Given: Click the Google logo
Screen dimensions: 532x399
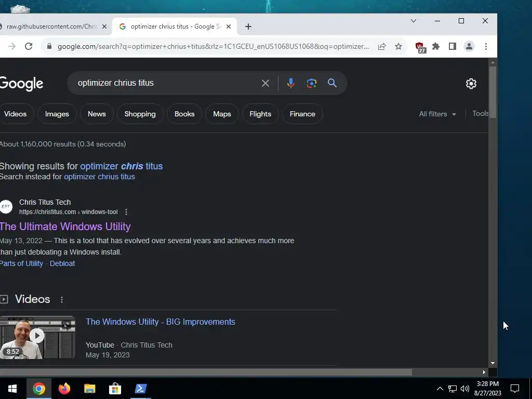Looking at the screenshot, I should (21, 84).
